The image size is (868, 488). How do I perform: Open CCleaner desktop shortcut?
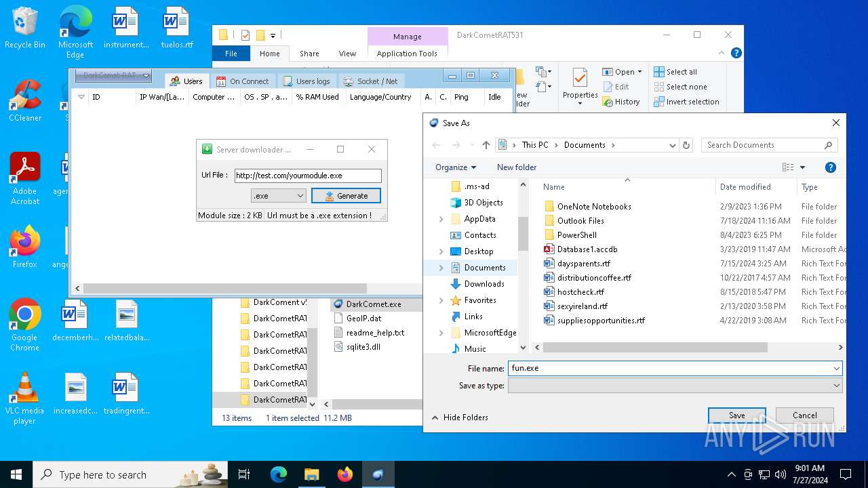pos(25,102)
